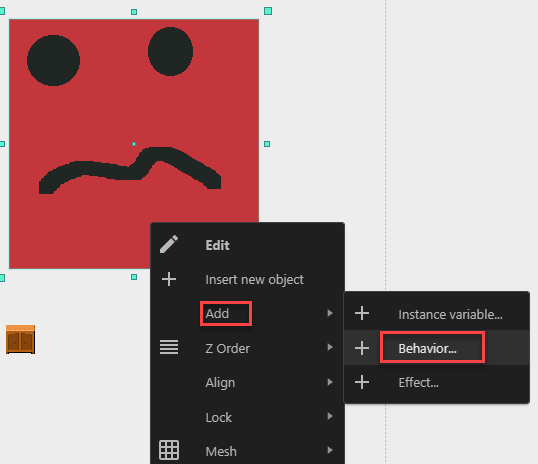Click the Mesh grid icon

coord(169,450)
